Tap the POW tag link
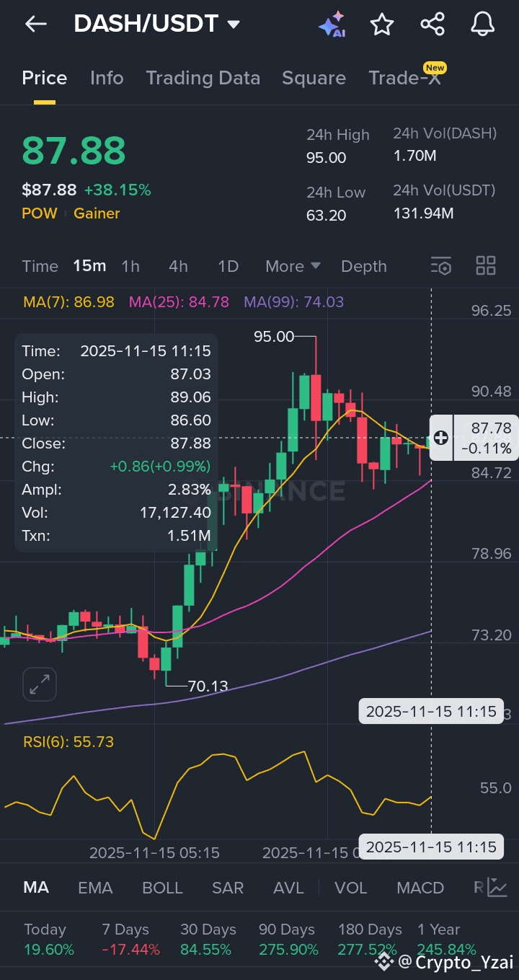Screen dimensions: 519x980 pos(40,213)
